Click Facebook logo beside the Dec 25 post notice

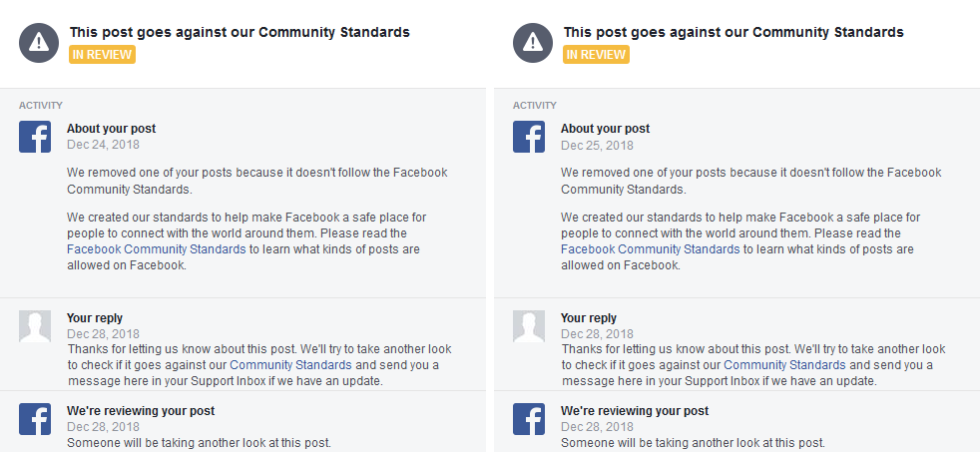point(529,137)
